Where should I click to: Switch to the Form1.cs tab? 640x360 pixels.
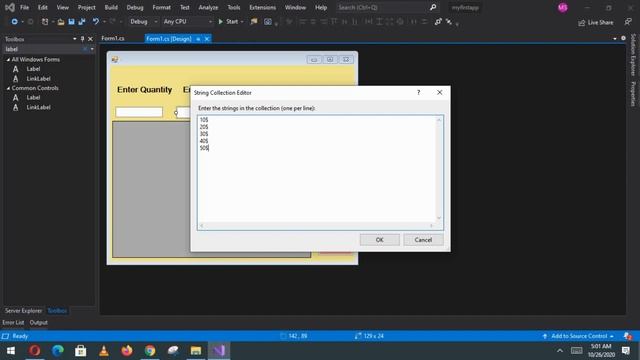point(113,38)
